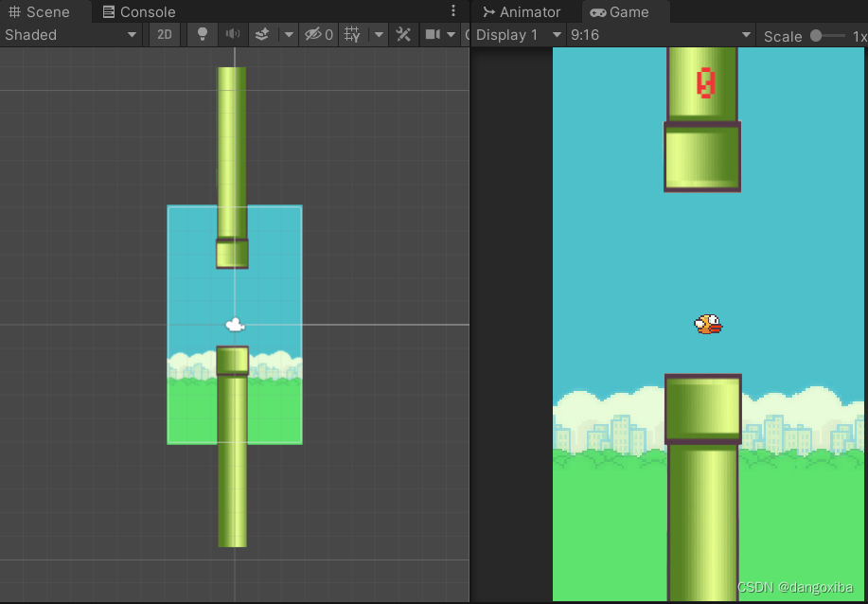Toggle the scene grid icon
Viewport: 868px width, 604px height.
[x=352, y=35]
